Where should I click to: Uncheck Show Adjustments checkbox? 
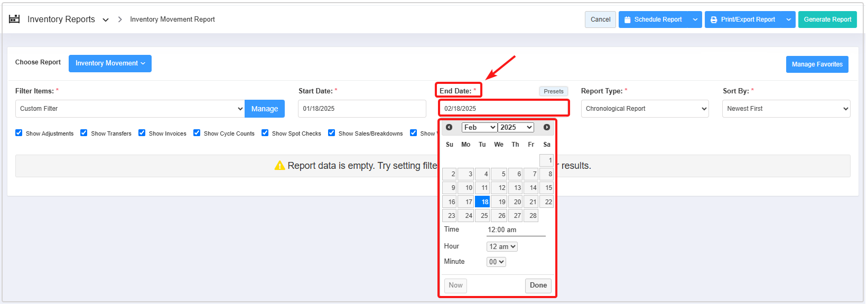click(x=19, y=133)
